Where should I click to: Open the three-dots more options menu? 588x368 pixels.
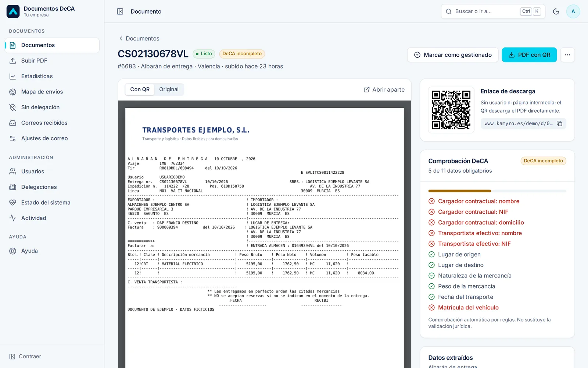coord(567,55)
